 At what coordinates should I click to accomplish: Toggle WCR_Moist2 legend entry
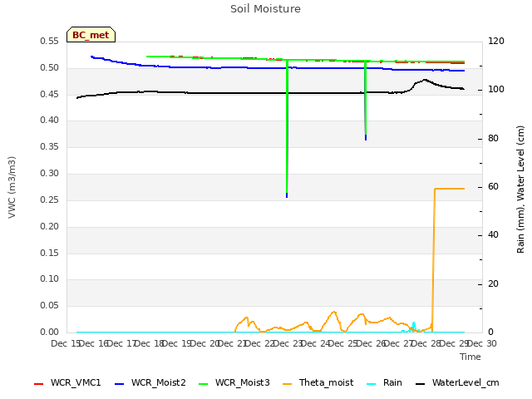coord(150,382)
